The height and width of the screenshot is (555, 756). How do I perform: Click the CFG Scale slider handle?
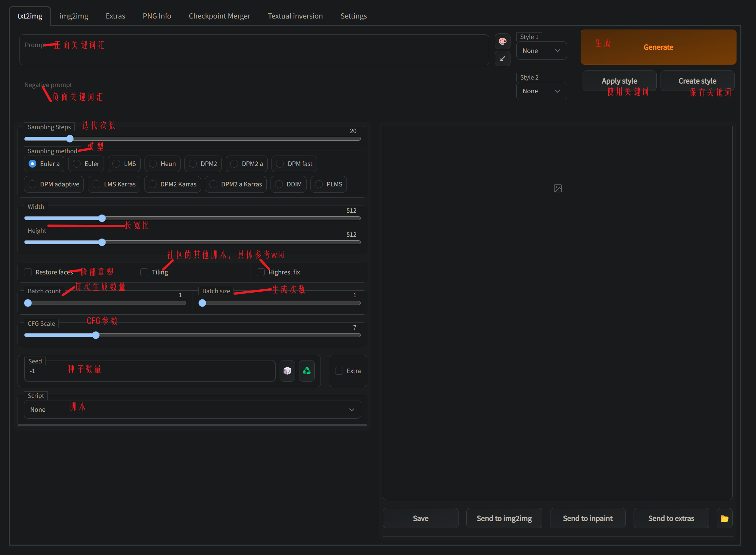tap(96, 335)
